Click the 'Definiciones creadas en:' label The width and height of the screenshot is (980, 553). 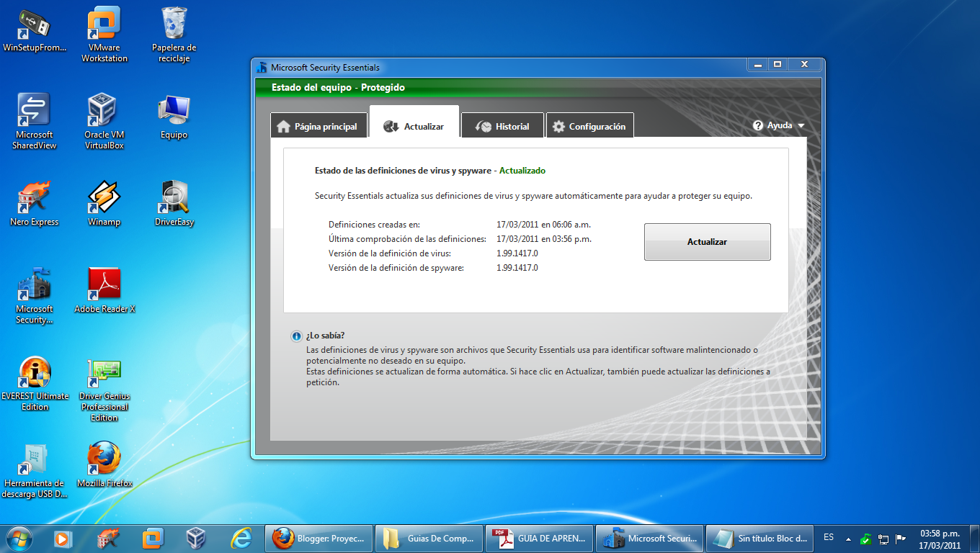(374, 225)
